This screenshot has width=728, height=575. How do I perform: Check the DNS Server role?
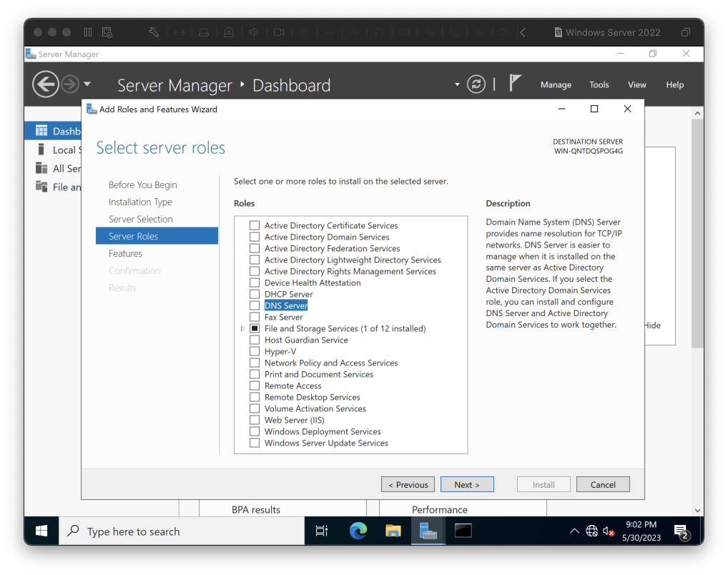click(x=255, y=305)
